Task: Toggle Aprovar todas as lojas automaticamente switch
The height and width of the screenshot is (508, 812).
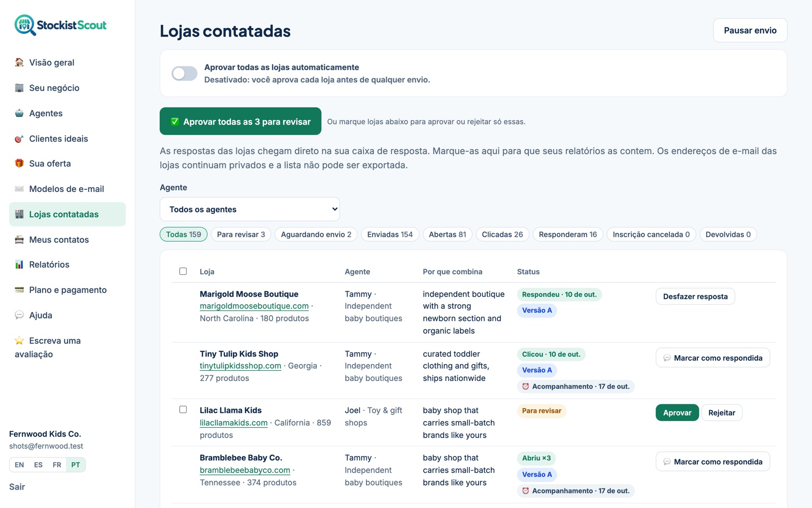Action: [x=184, y=74]
